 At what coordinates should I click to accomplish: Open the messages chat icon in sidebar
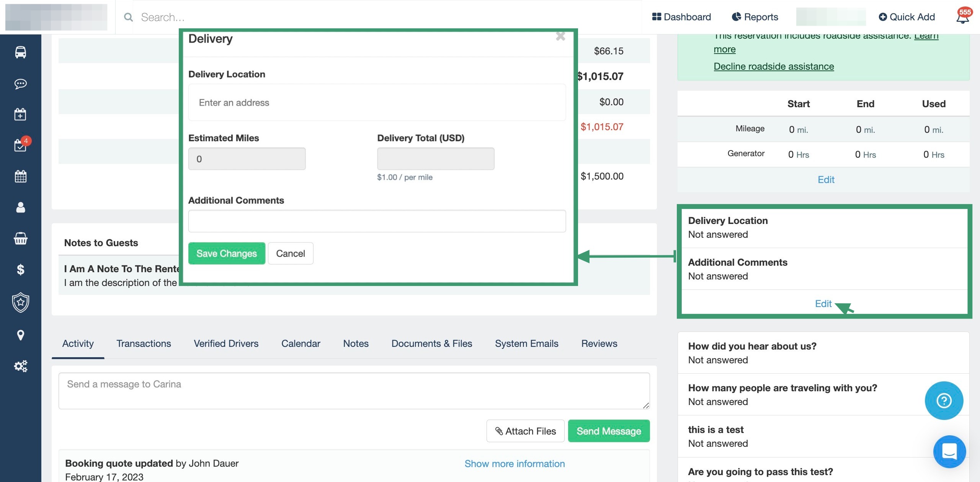[x=20, y=84]
